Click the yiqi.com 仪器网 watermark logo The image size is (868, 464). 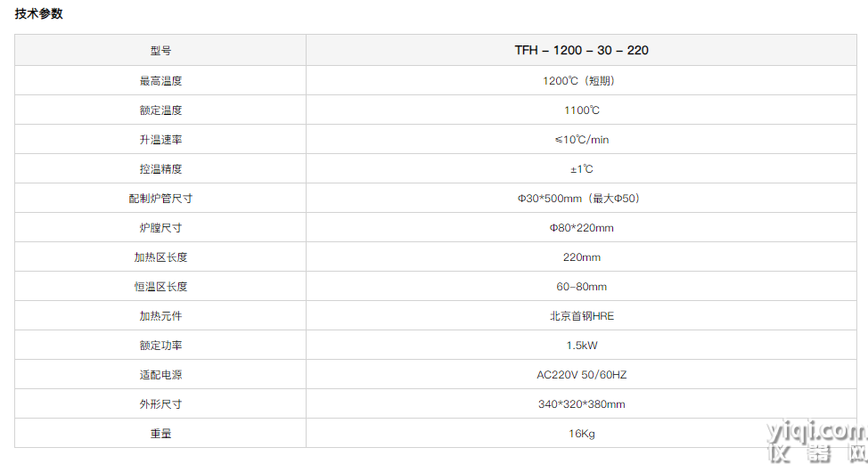(816, 442)
